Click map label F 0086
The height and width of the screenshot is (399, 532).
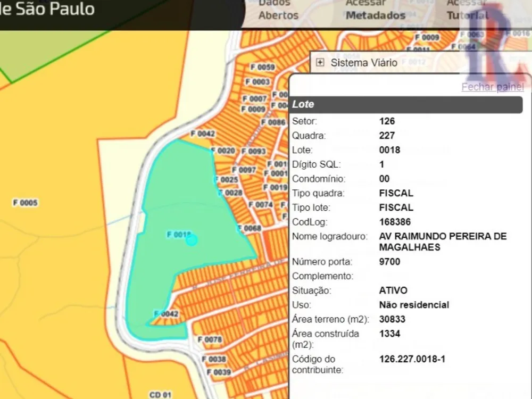pos(273,122)
